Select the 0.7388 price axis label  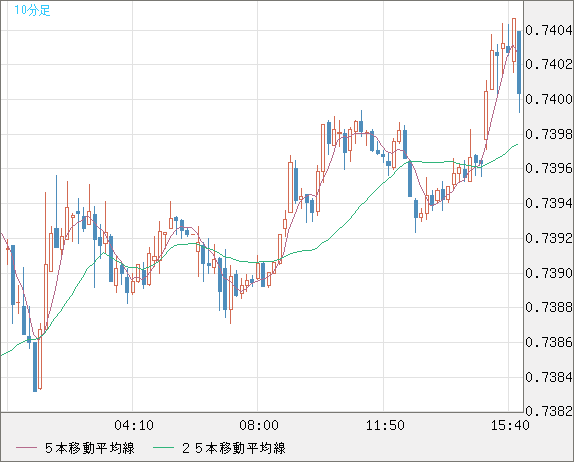pos(549,307)
